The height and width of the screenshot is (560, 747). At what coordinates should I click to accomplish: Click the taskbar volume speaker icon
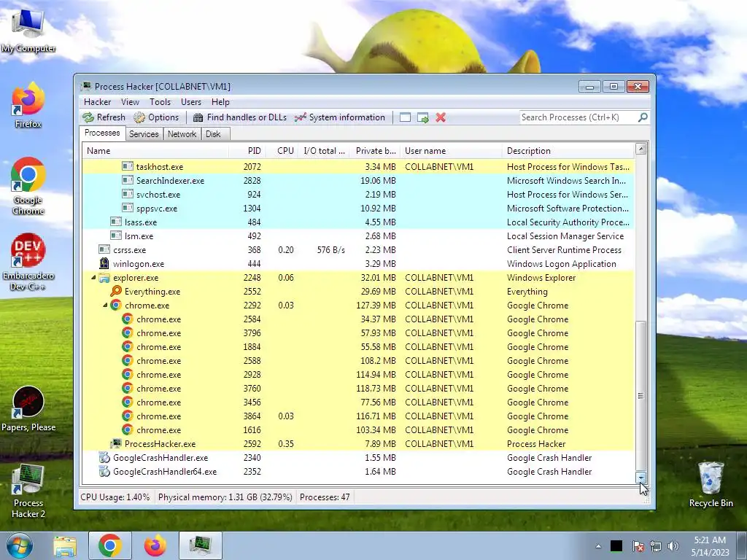click(x=673, y=546)
